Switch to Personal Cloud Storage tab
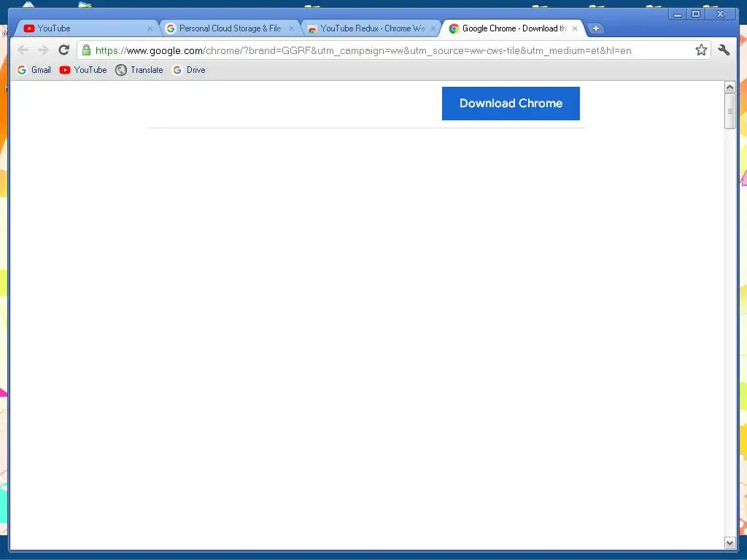747x560 pixels. 230,28
